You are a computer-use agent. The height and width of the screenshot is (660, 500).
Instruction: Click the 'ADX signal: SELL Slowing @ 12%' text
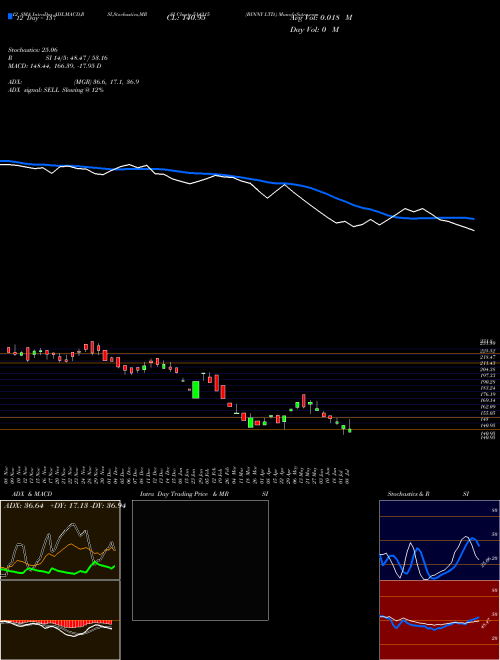pos(56,90)
